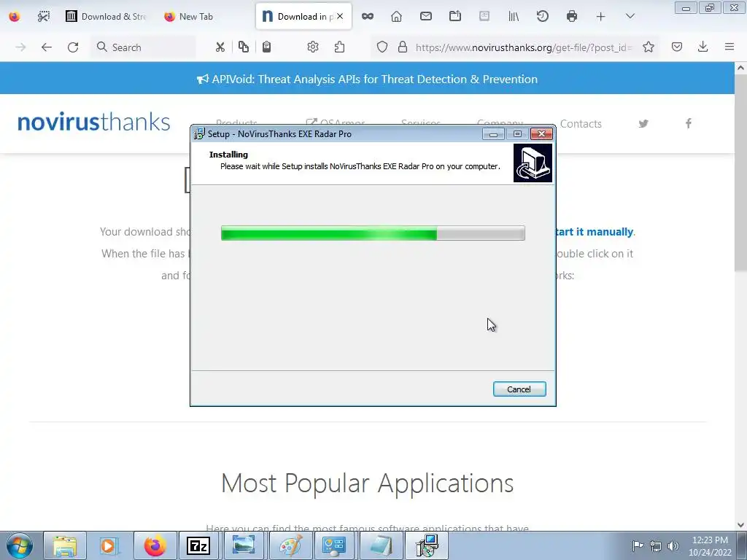This screenshot has width=747, height=560.
Task: Click the site security padlock icon
Action: pyautogui.click(x=403, y=47)
